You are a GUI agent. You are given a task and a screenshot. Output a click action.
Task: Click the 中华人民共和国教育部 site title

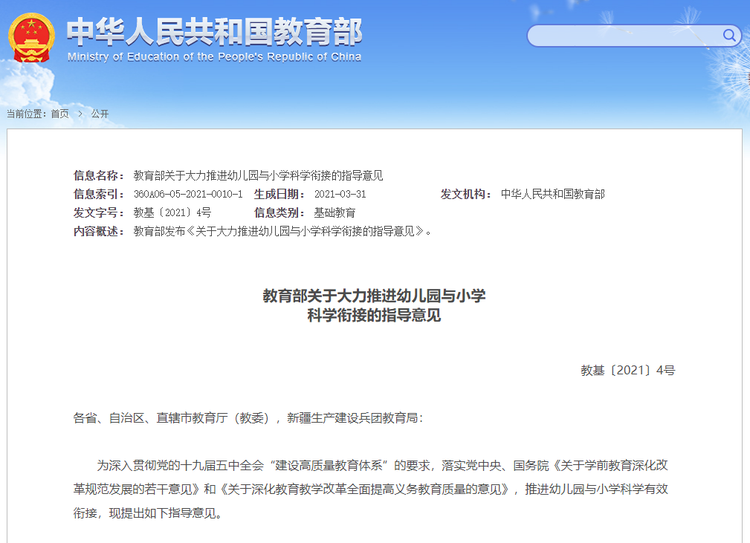214,32
